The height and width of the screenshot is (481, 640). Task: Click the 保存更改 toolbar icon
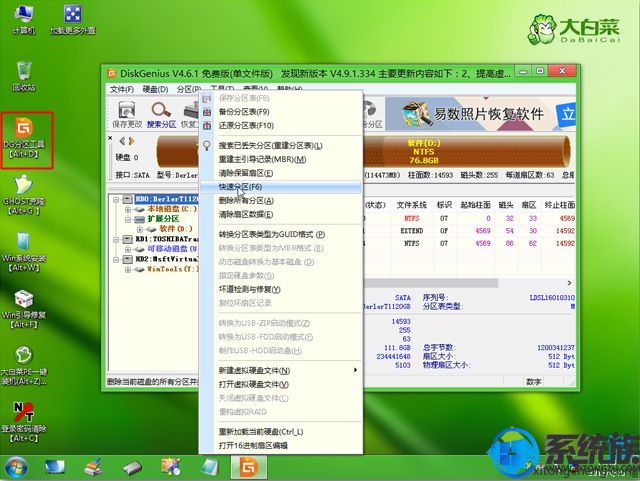pos(127,115)
